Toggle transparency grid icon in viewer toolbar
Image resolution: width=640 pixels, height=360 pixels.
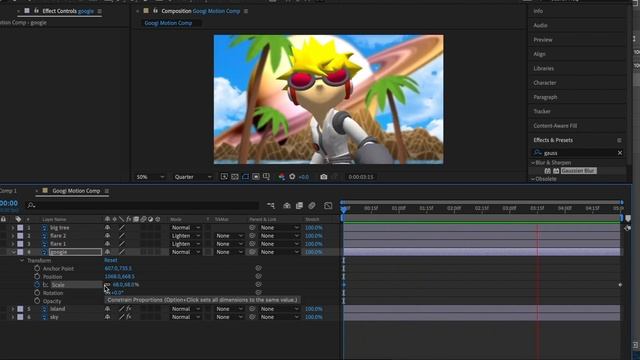coord(235,177)
